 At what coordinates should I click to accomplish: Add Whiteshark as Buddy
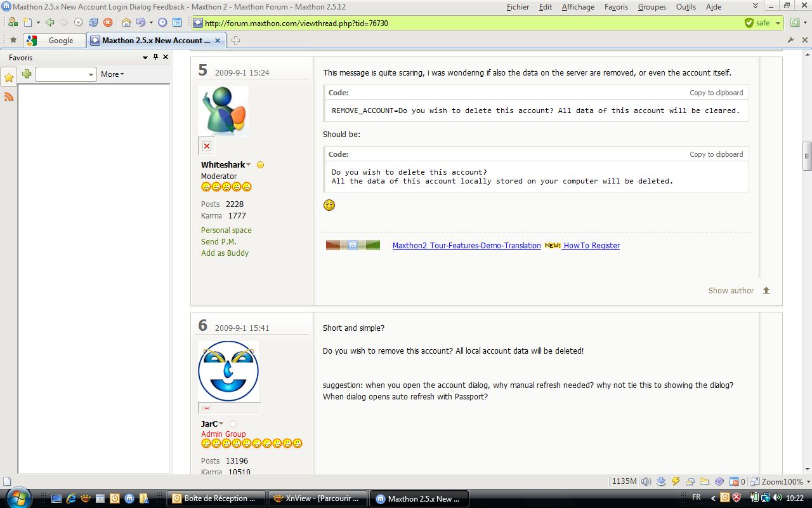point(225,253)
